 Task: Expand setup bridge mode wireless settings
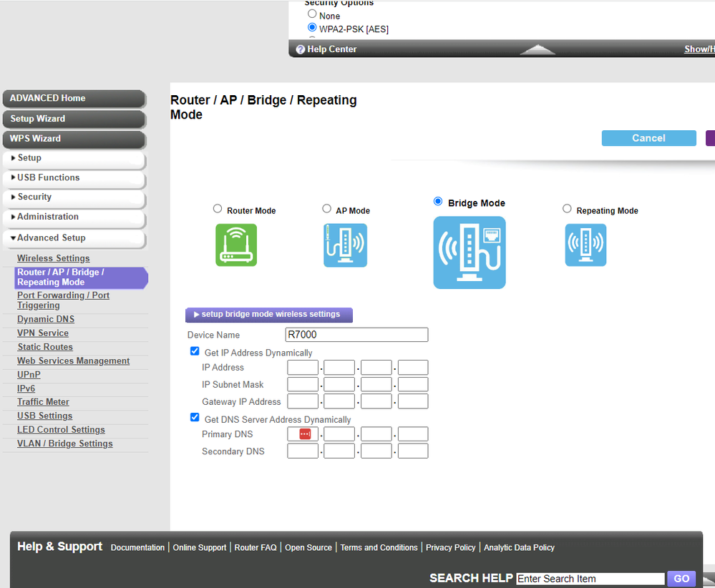point(268,315)
